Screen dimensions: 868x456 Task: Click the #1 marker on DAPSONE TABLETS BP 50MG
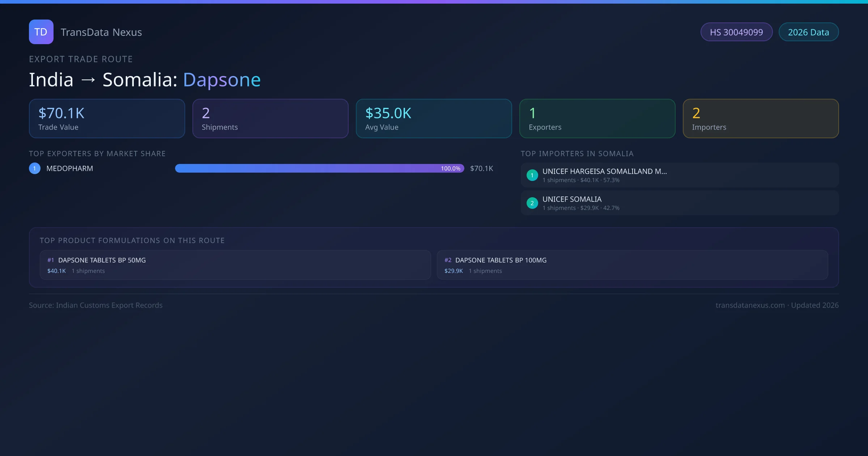point(50,260)
